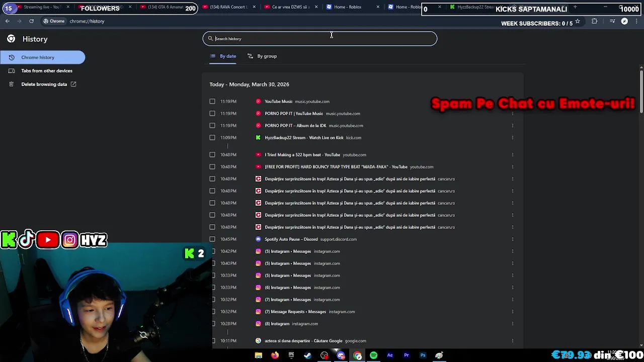Viewport: 644px width, 362px height.
Task: Check the 522 bpm beat YouTube entry
Action: (x=212, y=155)
